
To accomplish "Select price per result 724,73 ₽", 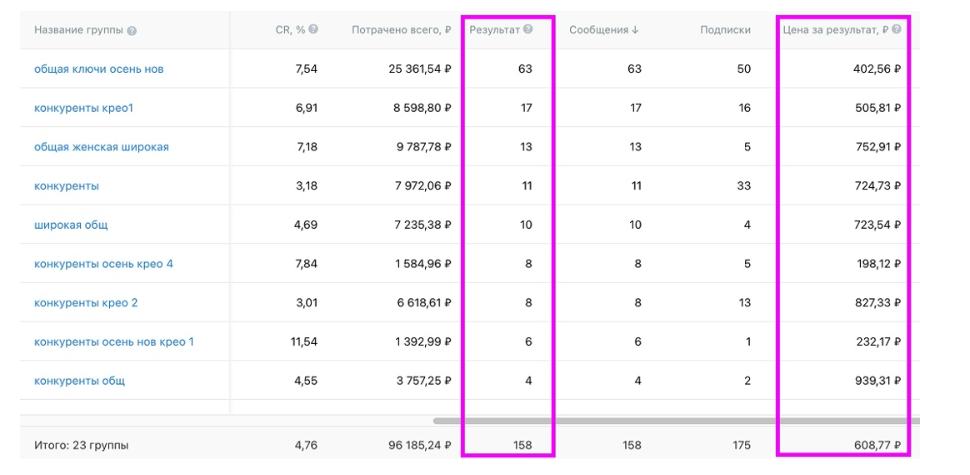I will coord(877,186).
